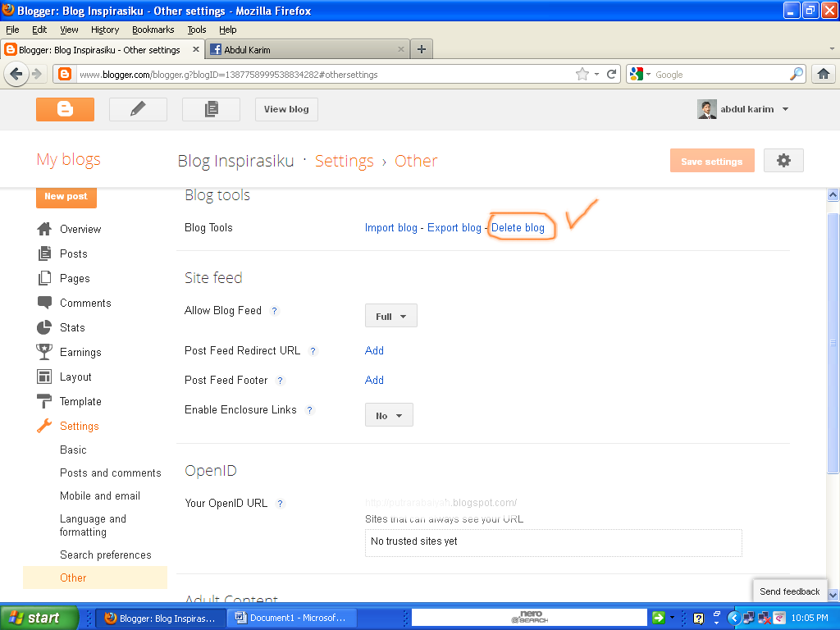Click the browser back arrow button
The width and height of the screenshot is (840, 630).
(x=16, y=74)
